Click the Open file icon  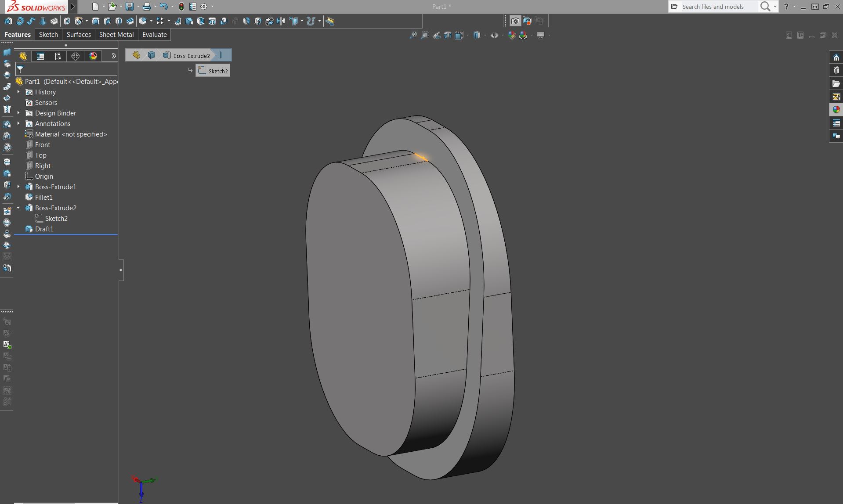pyautogui.click(x=112, y=7)
